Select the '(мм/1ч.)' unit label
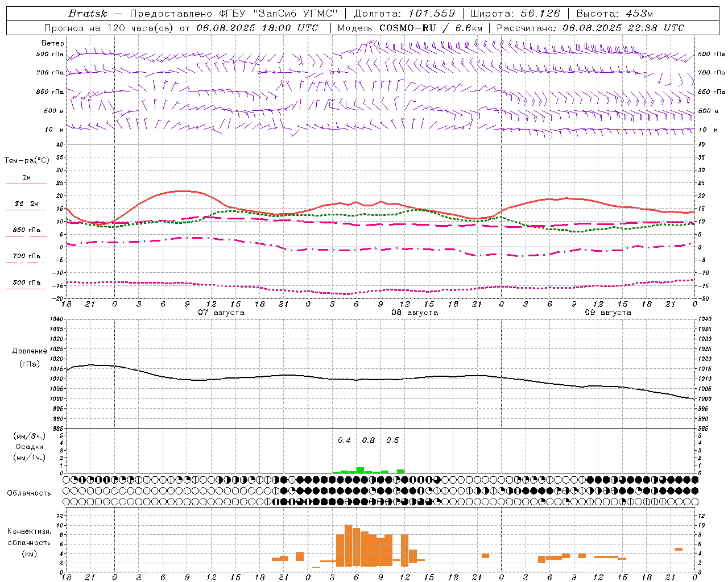This screenshot has width=728, height=582. coord(30,458)
